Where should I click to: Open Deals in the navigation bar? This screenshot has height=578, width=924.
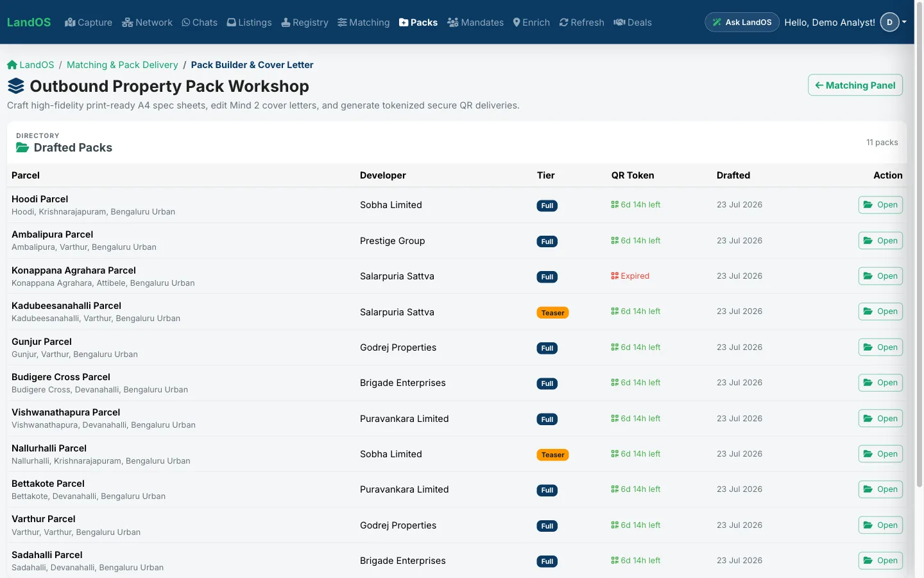(x=633, y=22)
